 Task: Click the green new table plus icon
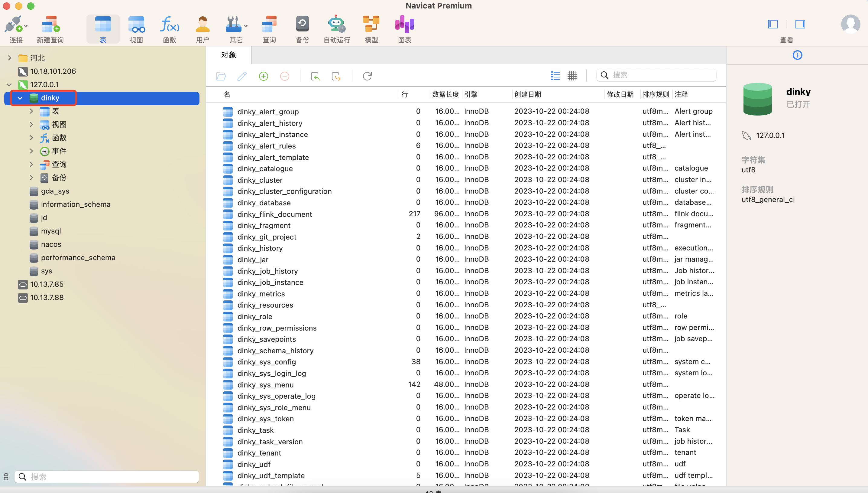263,76
